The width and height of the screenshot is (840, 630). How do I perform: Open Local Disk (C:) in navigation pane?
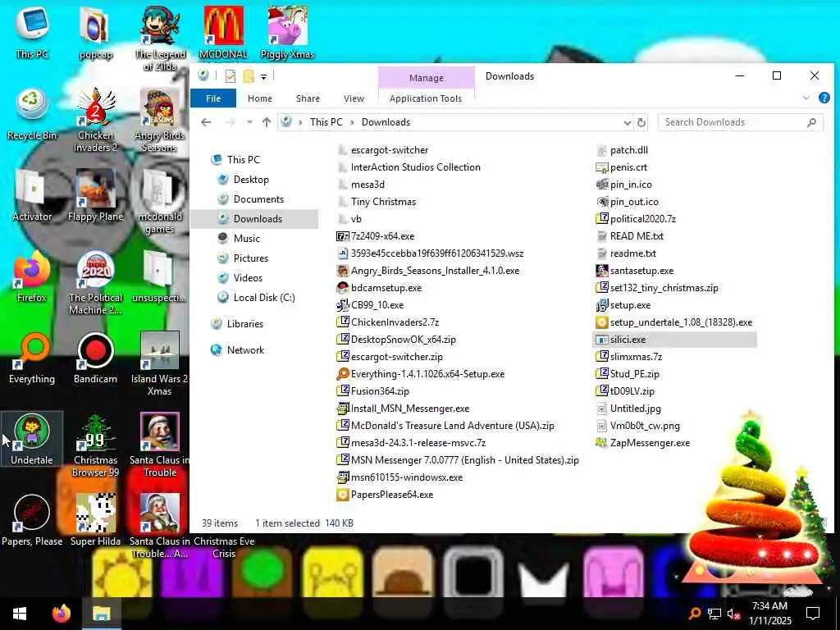263,297
